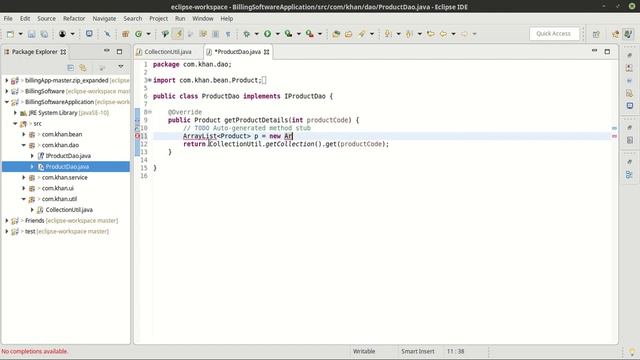Click the Next Annotation toolbar icon

[x=388, y=34]
